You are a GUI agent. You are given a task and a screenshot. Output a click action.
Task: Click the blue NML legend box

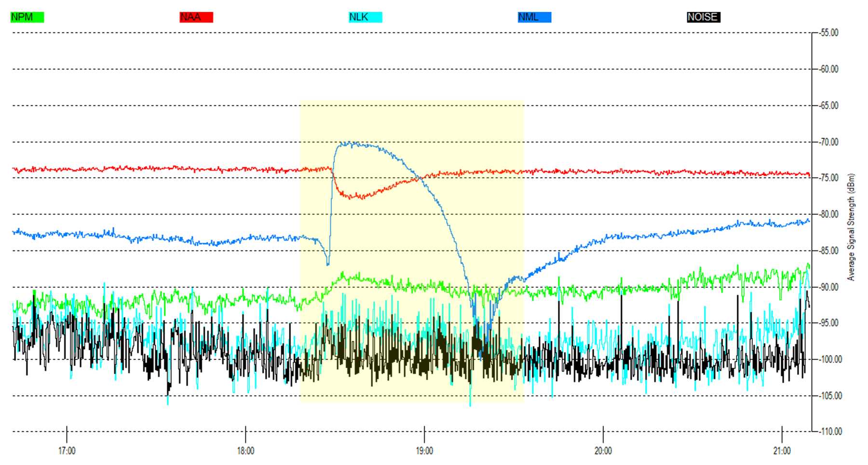(x=534, y=17)
